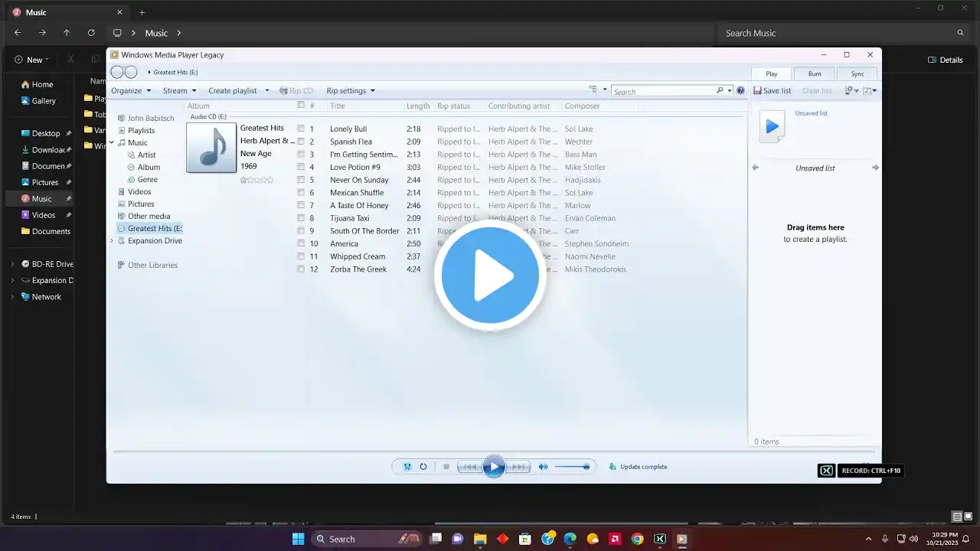
Task: Switch to the Burn tab
Action: point(815,73)
